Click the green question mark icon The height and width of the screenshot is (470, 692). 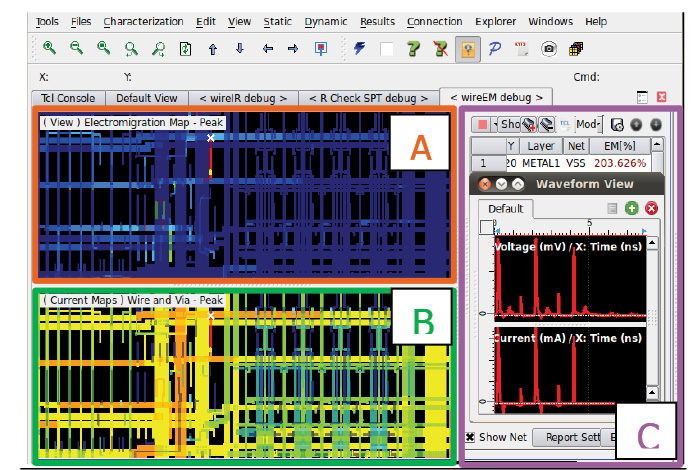(x=412, y=48)
